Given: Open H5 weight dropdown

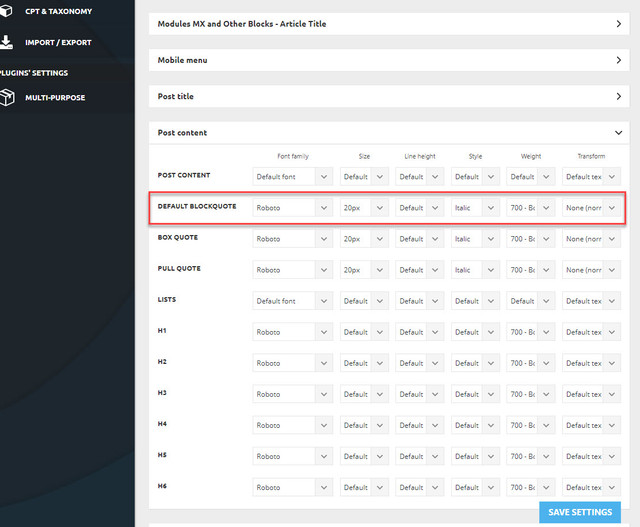Looking at the screenshot, I should point(531,456).
